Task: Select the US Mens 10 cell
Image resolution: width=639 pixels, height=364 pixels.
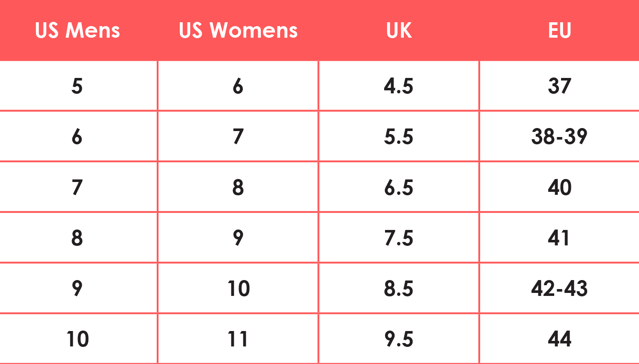Action: coord(78,339)
